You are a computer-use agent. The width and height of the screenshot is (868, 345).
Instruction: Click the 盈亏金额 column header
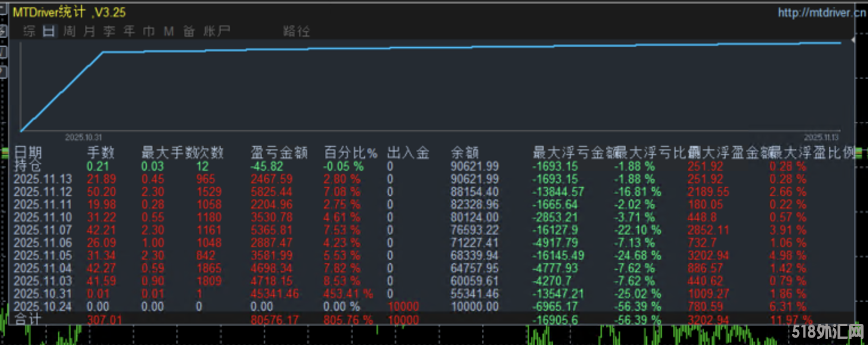tap(279, 153)
